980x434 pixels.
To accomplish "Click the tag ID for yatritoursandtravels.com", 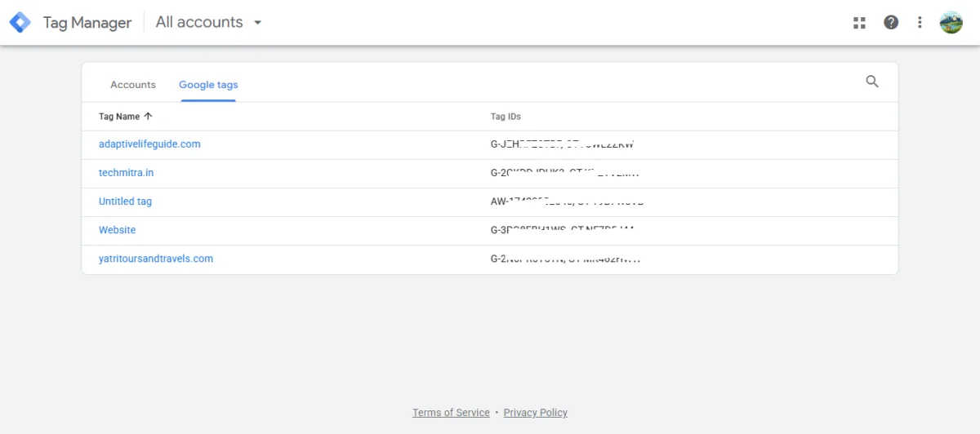I will click(565, 259).
